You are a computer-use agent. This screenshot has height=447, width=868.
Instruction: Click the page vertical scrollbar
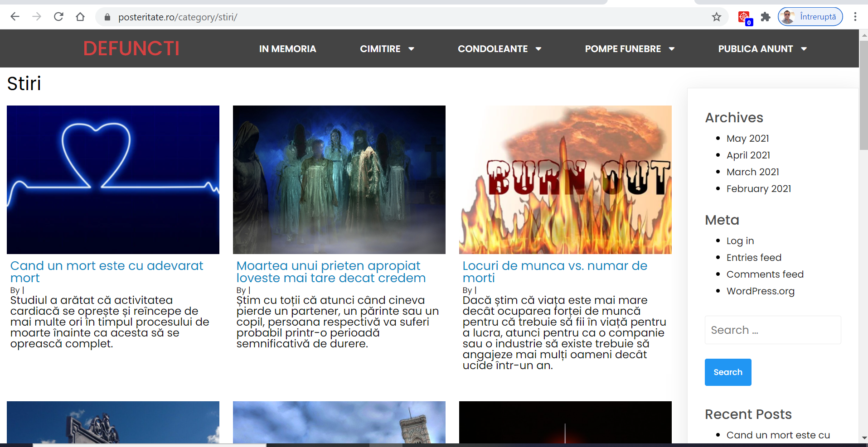click(x=863, y=226)
